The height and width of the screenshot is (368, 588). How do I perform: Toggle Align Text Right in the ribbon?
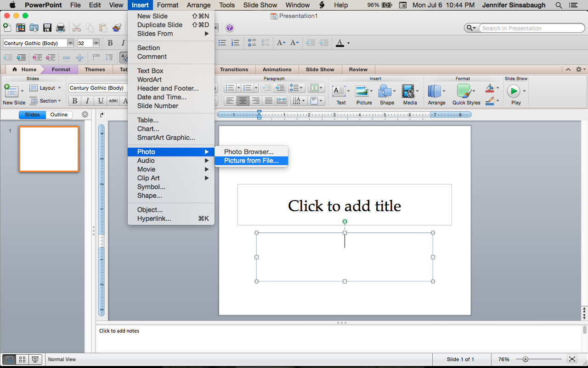pyautogui.click(x=256, y=101)
